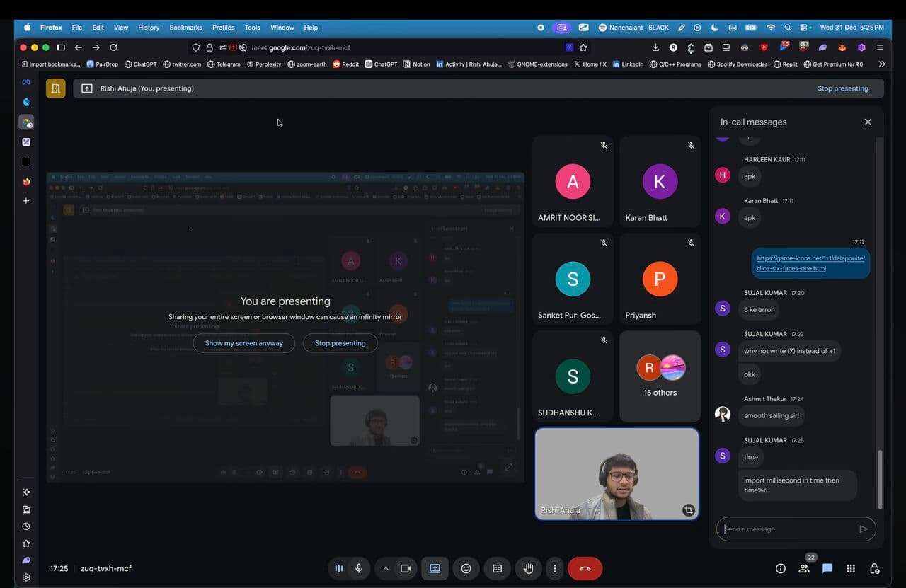The image size is (906, 588).
Task: Click Stop presenting below infinity mirror warning
Action: point(340,343)
